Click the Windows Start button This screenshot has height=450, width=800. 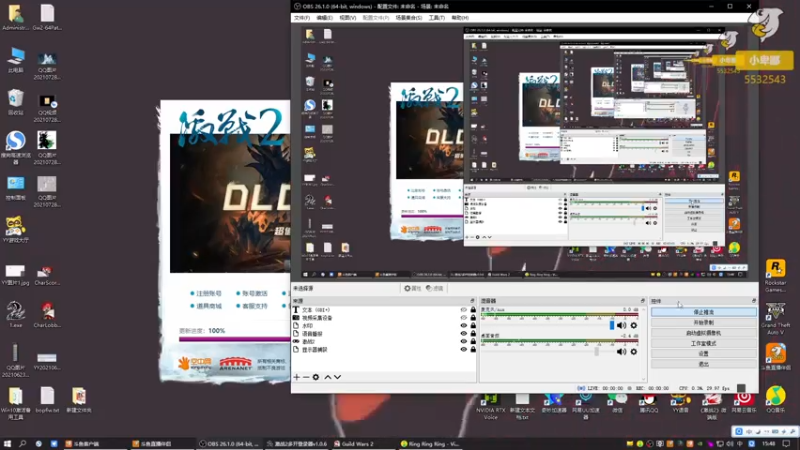click(7, 444)
